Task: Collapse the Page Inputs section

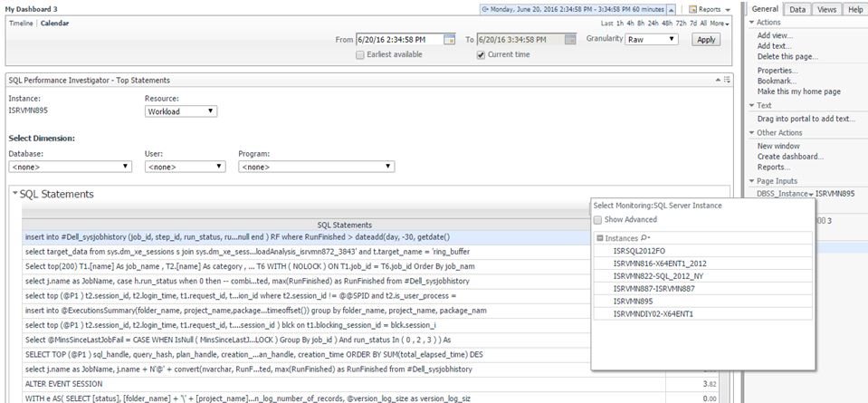Action: point(752,181)
